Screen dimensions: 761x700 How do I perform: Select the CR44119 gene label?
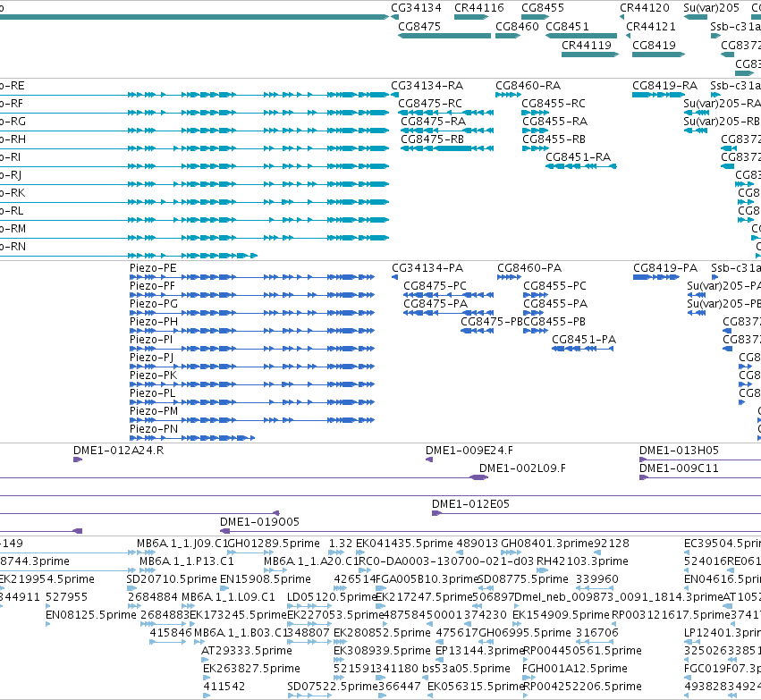pyautogui.click(x=587, y=45)
